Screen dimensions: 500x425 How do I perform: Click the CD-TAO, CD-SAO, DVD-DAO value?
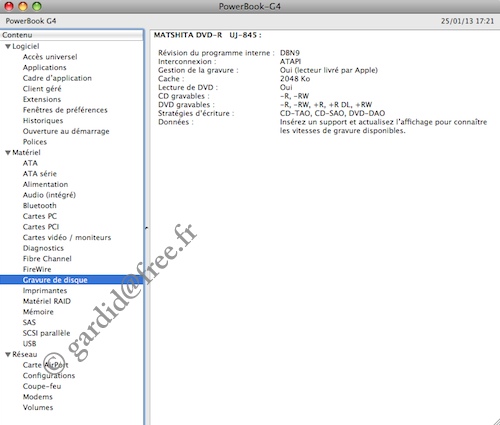click(x=332, y=113)
